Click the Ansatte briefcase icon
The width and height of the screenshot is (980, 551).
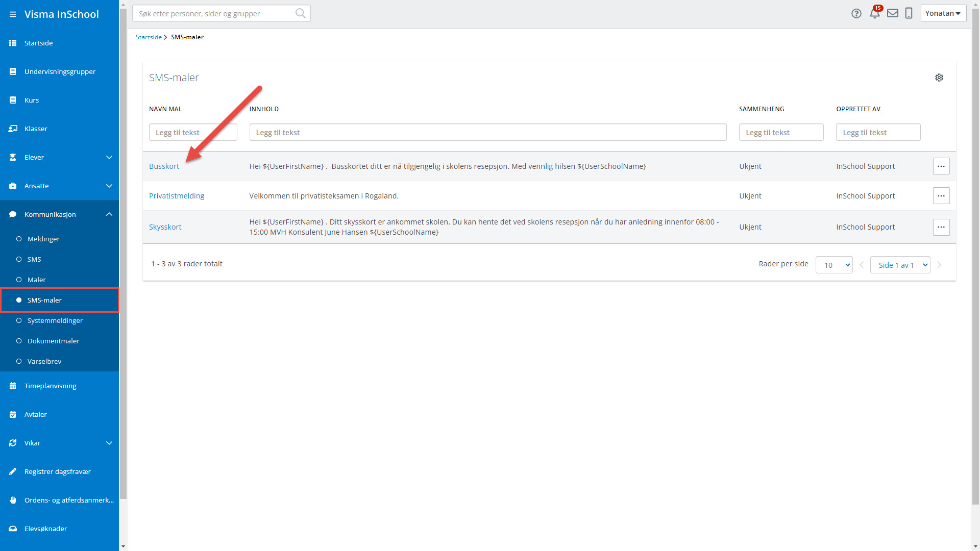pos(13,186)
